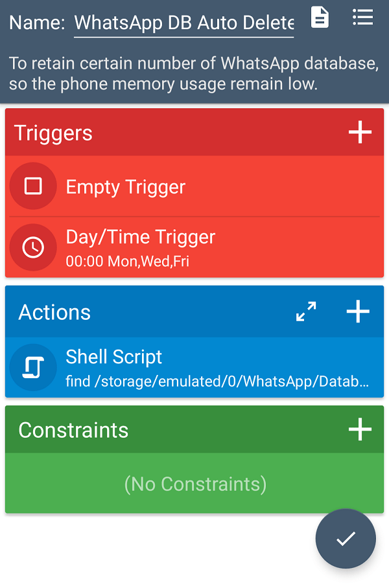Select the Empty Trigger square icon
The height and width of the screenshot is (588, 389).
pos(33,186)
